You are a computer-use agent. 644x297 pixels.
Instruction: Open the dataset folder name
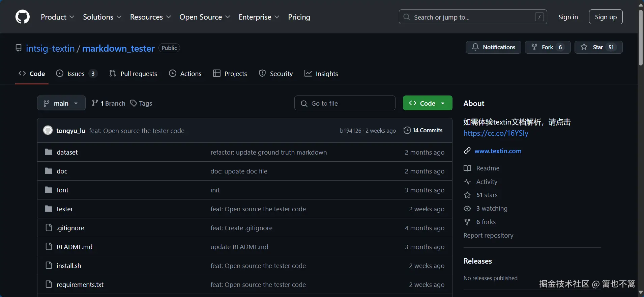point(67,152)
